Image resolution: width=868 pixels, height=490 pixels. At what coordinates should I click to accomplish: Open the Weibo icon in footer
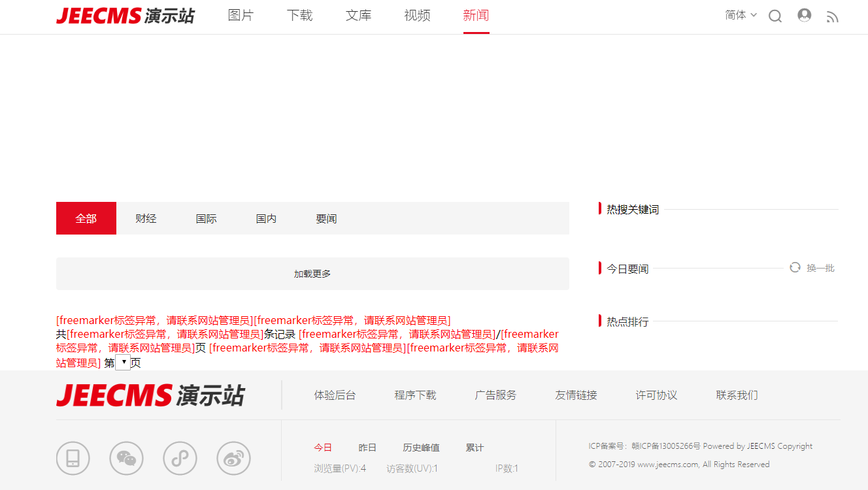pyautogui.click(x=233, y=458)
